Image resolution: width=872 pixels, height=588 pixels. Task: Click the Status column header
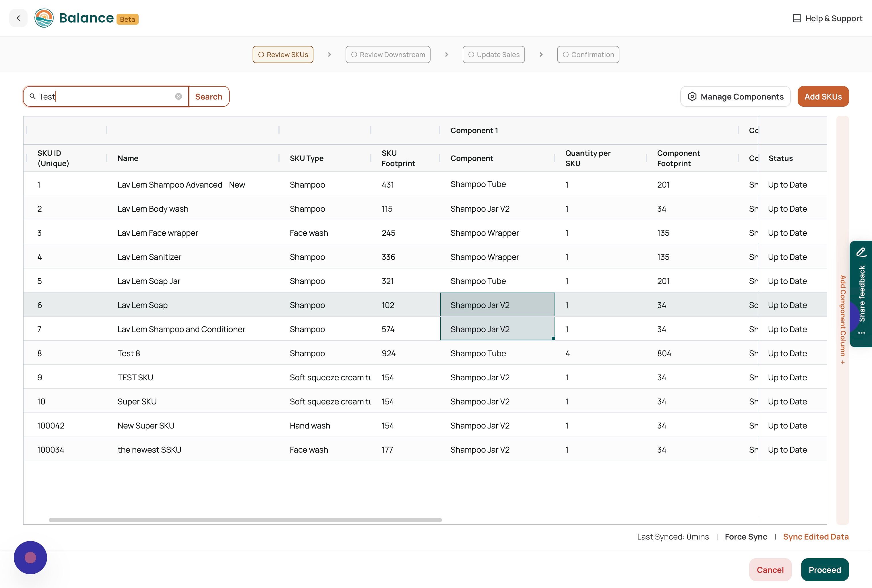click(792, 158)
